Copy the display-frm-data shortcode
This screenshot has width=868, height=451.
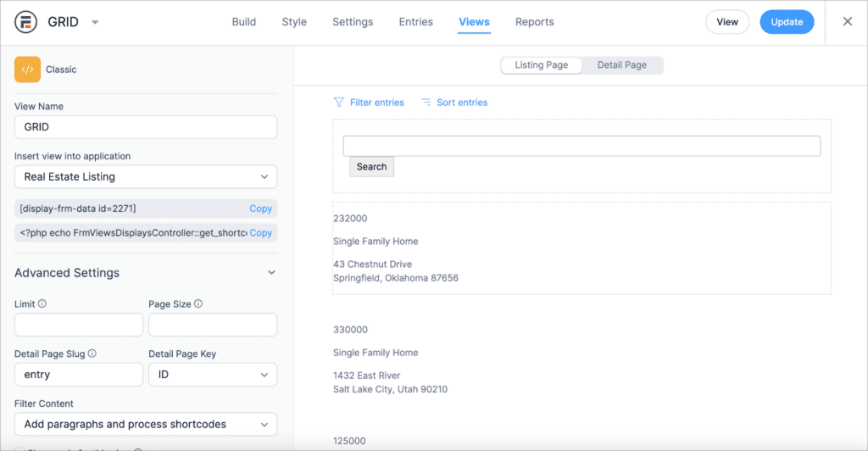(x=260, y=209)
